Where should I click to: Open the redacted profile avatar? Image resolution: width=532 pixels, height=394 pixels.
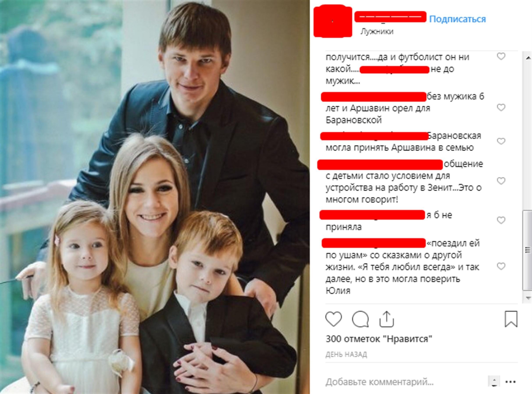[333, 22]
